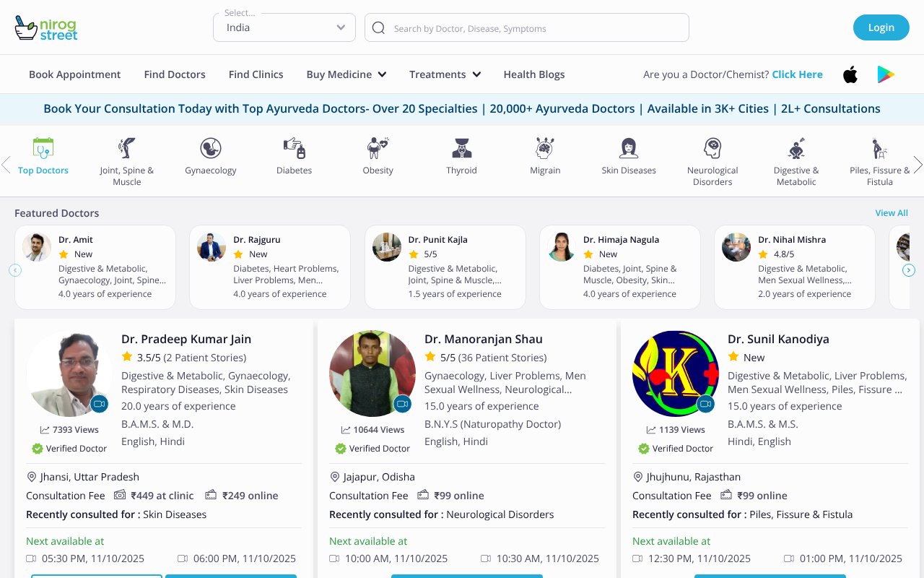Screen dimensions: 924x578
Task: Expand the Treatments dropdown
Action: (x=445, y=74)
